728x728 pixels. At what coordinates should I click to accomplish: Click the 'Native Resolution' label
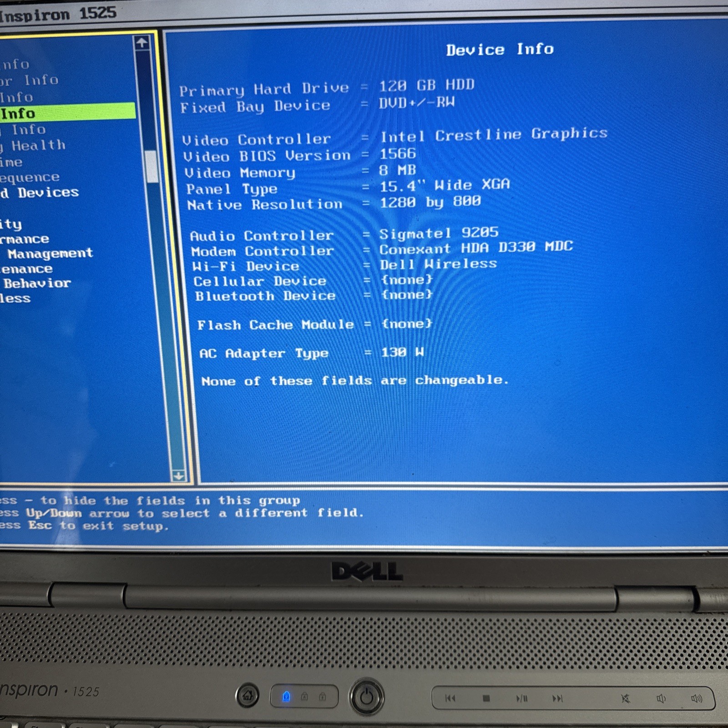(265, 205)
